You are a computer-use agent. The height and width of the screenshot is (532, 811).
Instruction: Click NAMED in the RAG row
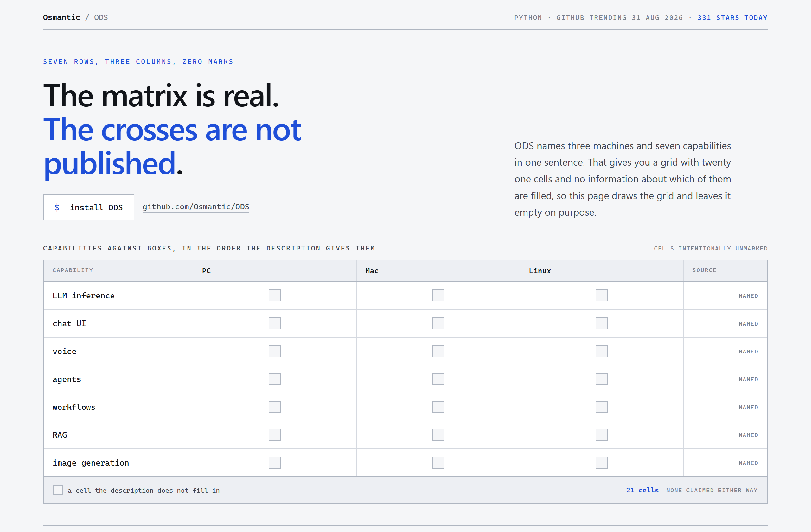tap(748, 436)
